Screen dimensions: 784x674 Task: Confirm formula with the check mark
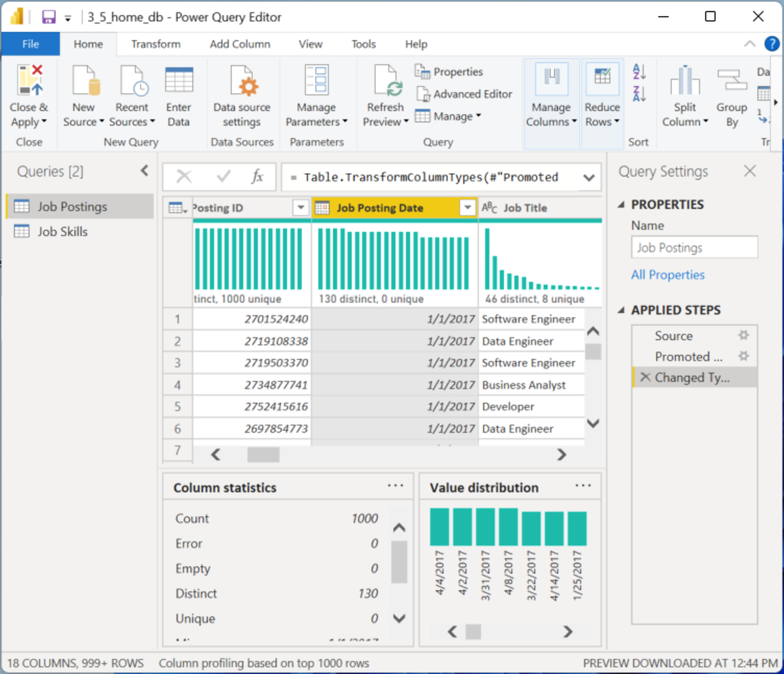click(x=223, y=176)
